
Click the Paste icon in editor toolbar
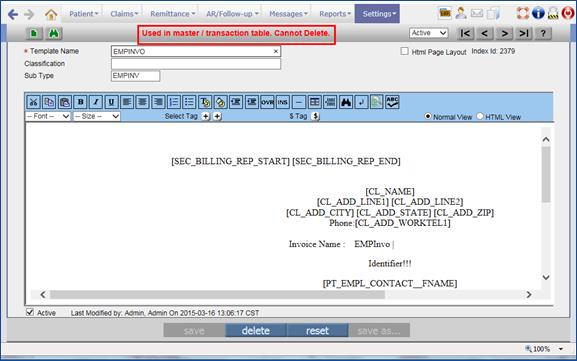pyautogui.click(x=65, y=102)
